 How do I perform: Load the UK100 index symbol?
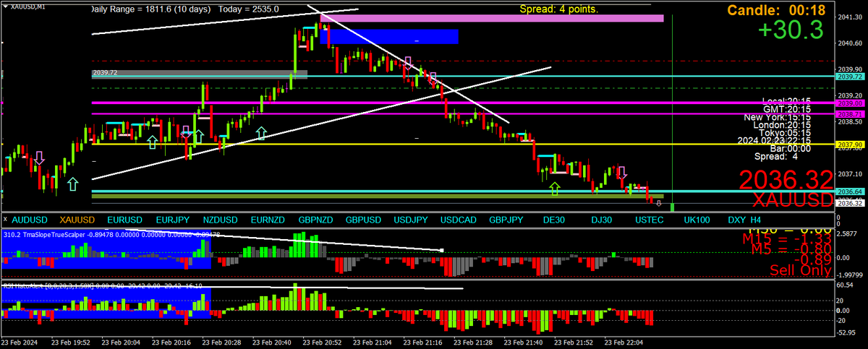click(x=697, y=219)
